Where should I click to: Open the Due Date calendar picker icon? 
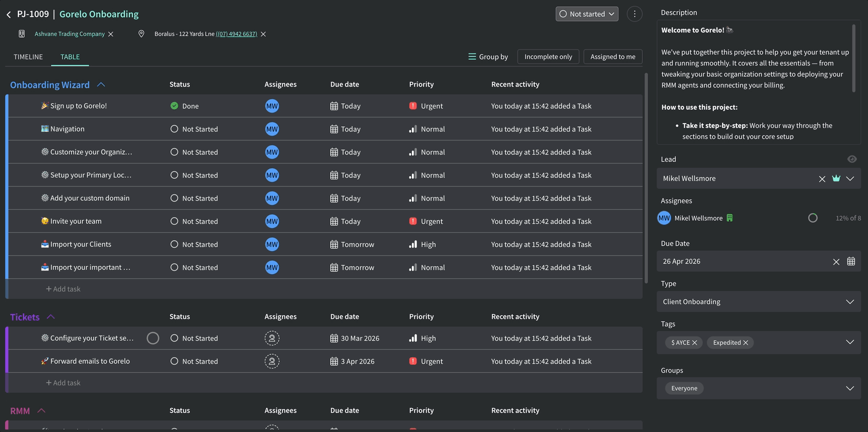click(x=851, y=262)
